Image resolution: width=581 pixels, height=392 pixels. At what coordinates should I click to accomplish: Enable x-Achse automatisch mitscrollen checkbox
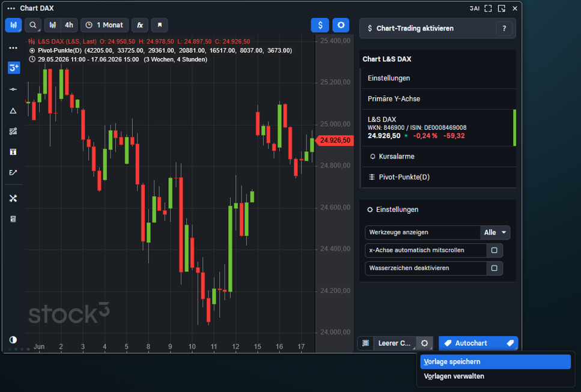pos(494,250)
